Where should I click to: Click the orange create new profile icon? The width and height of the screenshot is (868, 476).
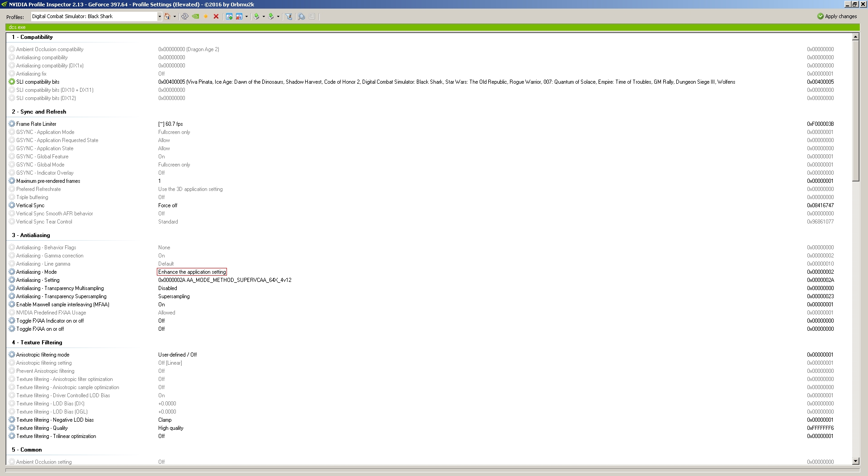(206, 16)
